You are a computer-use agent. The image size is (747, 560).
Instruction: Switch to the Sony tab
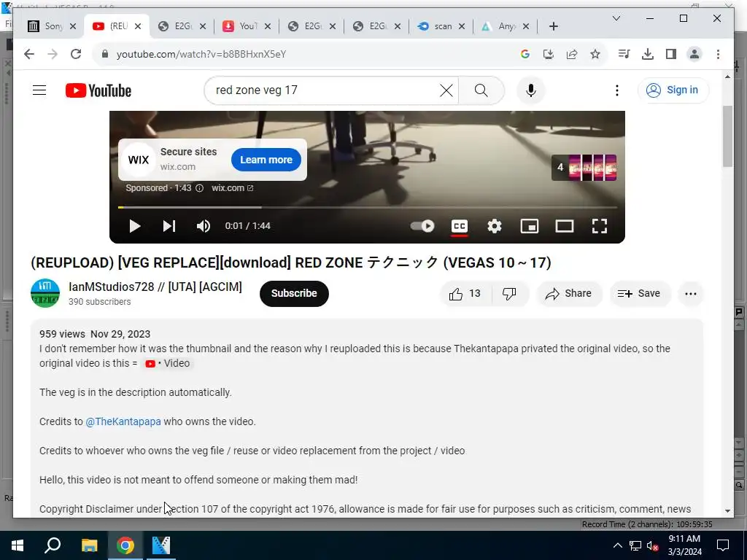[53, 26]
